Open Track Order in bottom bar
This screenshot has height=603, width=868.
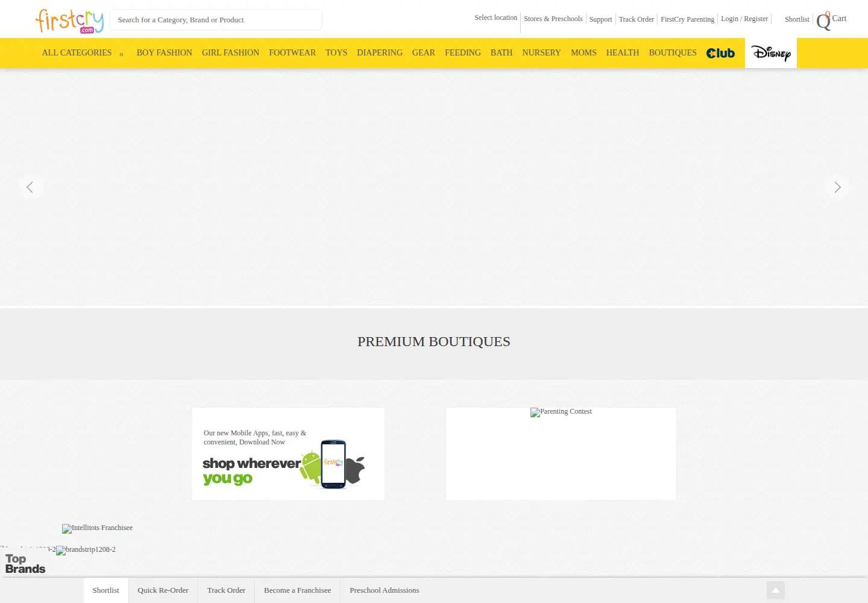226,590
